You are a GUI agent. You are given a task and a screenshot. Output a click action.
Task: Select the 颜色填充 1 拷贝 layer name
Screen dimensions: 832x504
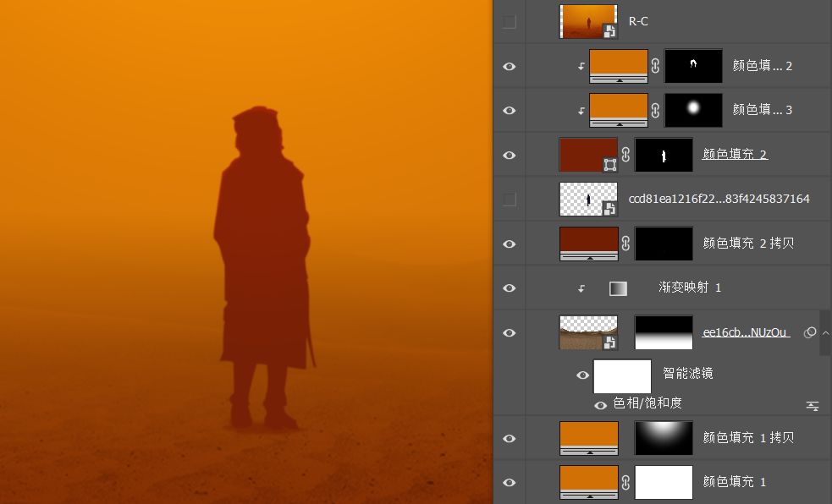click(748, 437)
